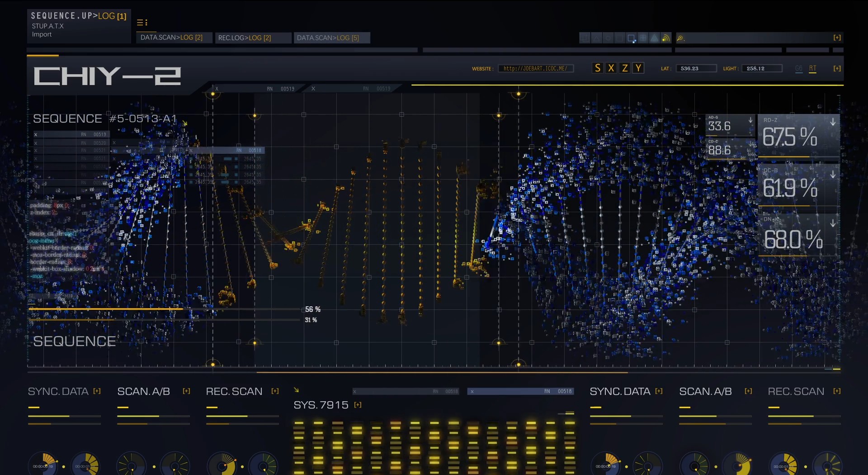Expand SYS.7915 panel with bracket plus
The width and height of the screenshot is (868, 475).
pyautogui.click(x=358, y=405)
